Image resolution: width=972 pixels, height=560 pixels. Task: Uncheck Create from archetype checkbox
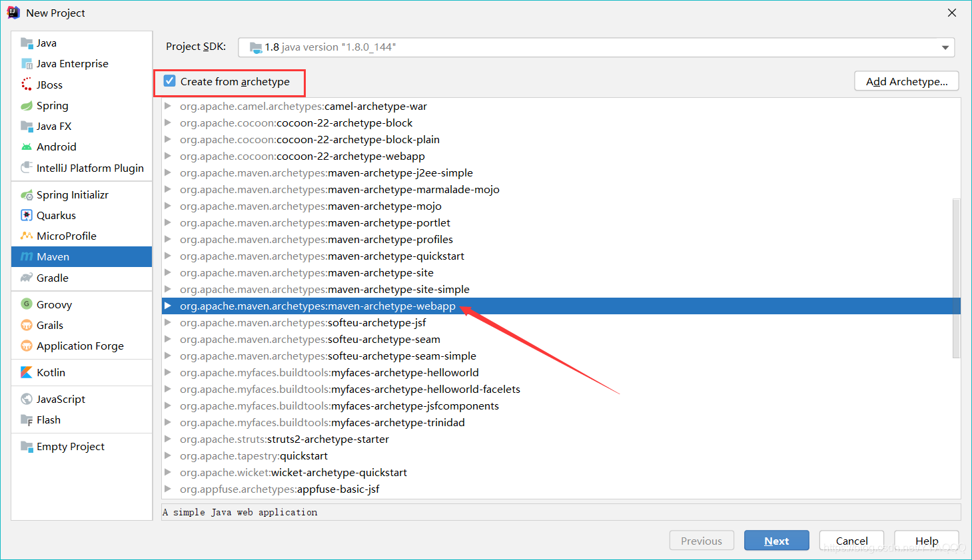(x=170, y=81)
